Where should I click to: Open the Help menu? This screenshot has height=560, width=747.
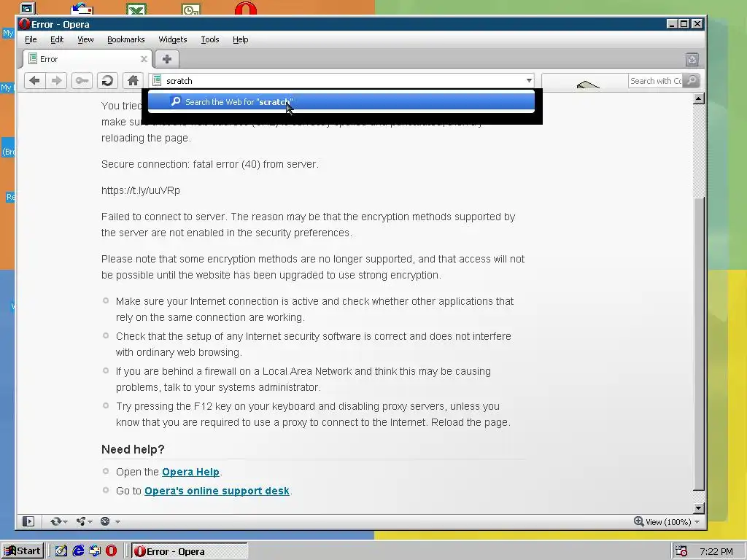[x=240, y=39]
